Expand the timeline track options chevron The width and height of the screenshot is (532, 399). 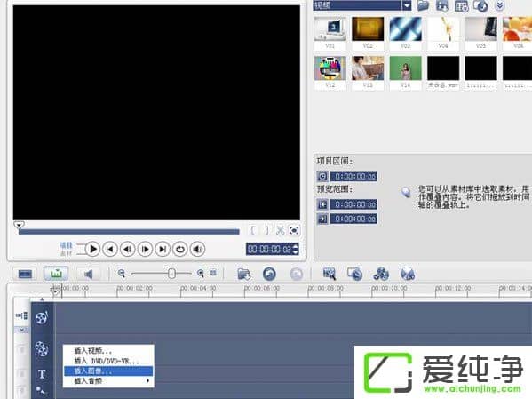pyautogui.click(x=21, y=330)
